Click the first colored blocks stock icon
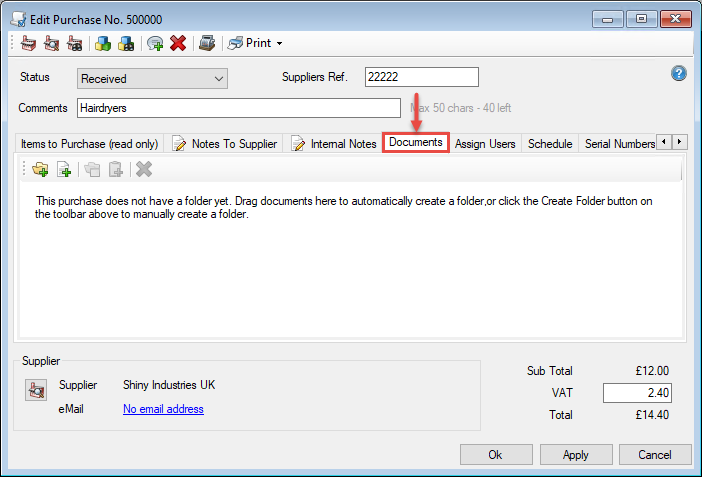This screenshot has height=477, width=702. pyautogui.click(x=102, y=43)
